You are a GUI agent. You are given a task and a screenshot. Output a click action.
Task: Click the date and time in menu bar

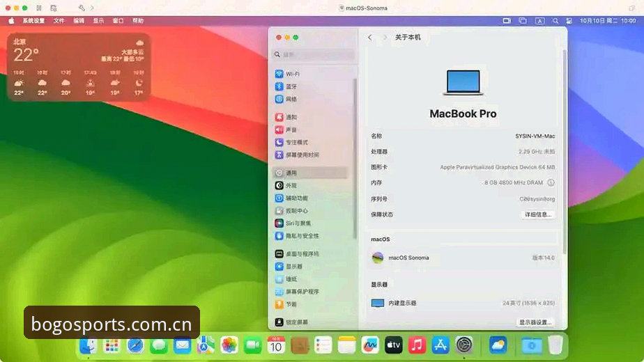pos(608,20)
